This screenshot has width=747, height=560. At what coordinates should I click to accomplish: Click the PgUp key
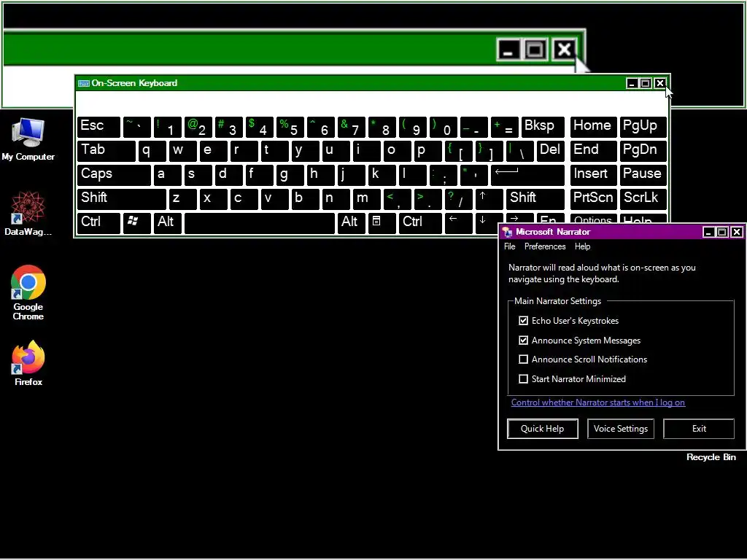643,127
